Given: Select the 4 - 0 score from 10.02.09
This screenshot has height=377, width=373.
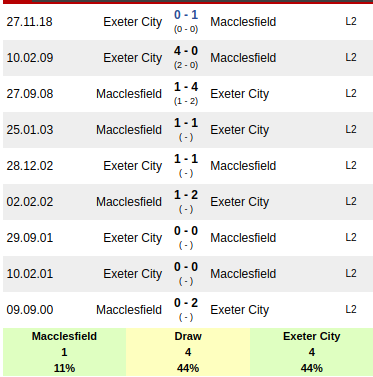Looking at the screenshot, I should [186, 51].
